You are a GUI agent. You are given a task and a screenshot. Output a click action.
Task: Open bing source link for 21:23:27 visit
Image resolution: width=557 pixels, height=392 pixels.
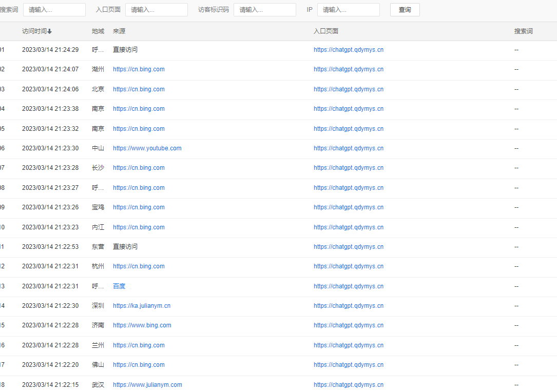pyautogui.click(x=139, y=188)
